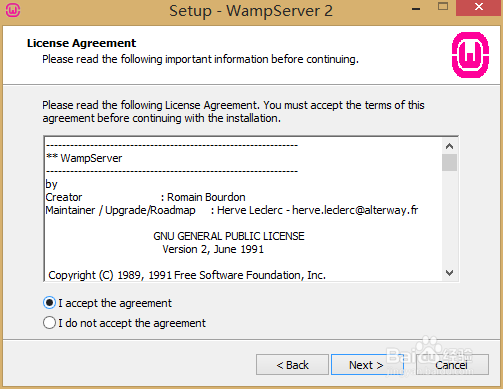Click the license scrollbar thumb
Image resolution: width=503 pixels, height=389 pixels.
(449, 162)
